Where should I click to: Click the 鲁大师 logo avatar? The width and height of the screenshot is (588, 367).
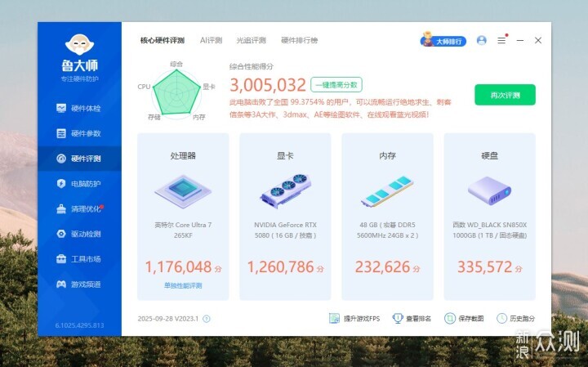pos(79,45)
